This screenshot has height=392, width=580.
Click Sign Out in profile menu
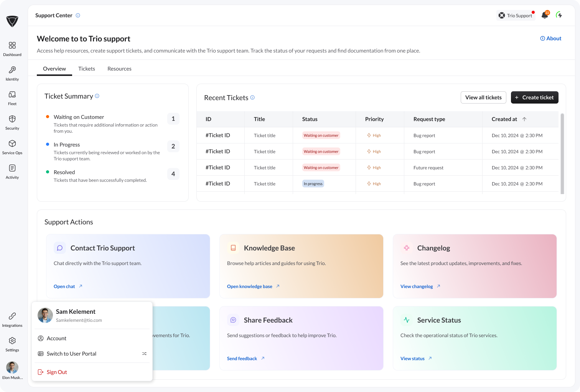coord(57,372)
